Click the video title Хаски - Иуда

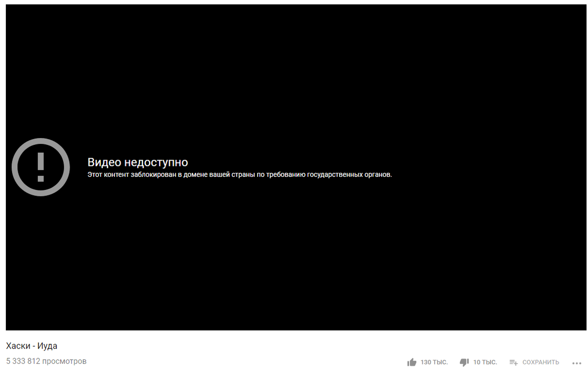pos(32,346)
